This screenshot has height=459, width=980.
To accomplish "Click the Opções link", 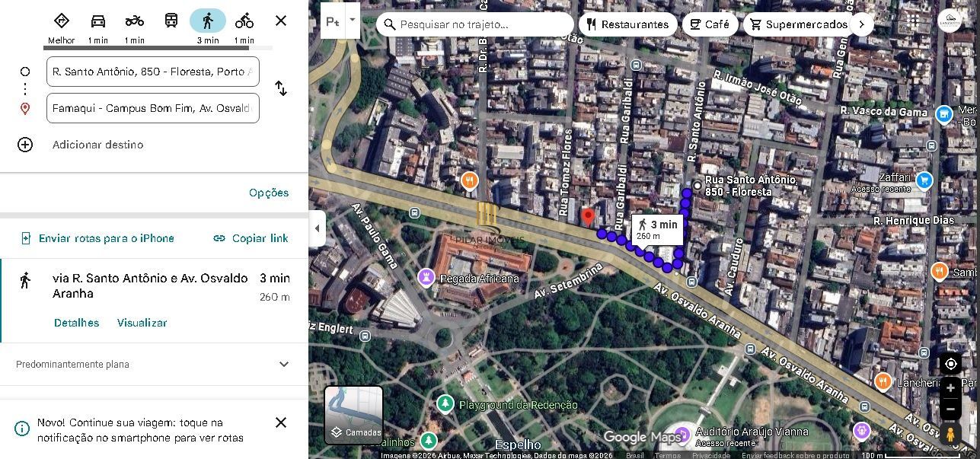I will pyautogui.click(x=269, y=193).
